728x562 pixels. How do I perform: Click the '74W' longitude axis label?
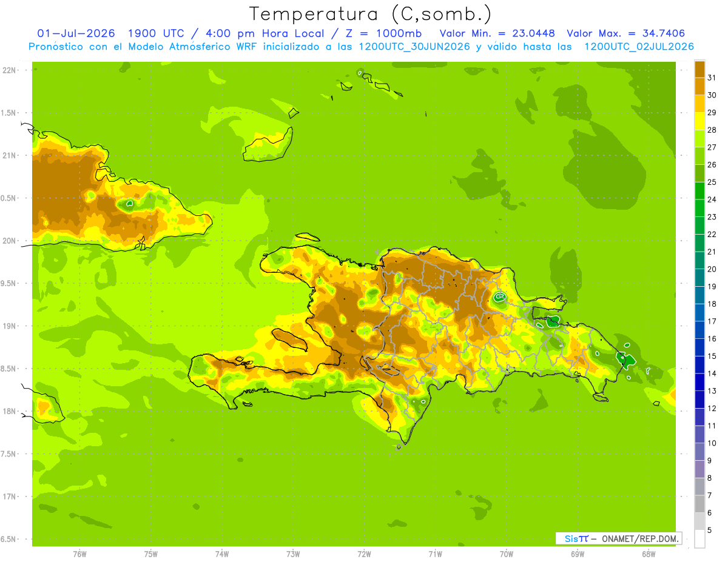[x=222, y=554]
